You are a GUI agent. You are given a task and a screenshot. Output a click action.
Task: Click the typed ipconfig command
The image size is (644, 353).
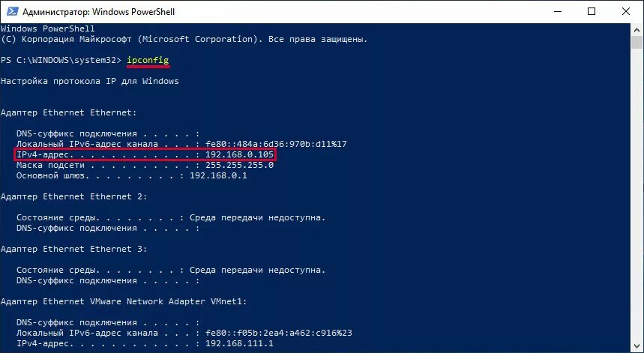pos(148,60)
